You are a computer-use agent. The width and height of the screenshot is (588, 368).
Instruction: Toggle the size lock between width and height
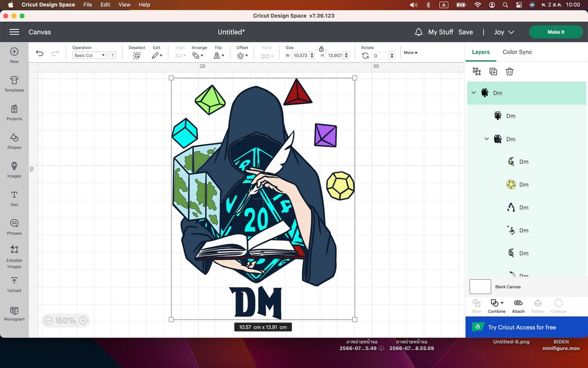(320, 47)
